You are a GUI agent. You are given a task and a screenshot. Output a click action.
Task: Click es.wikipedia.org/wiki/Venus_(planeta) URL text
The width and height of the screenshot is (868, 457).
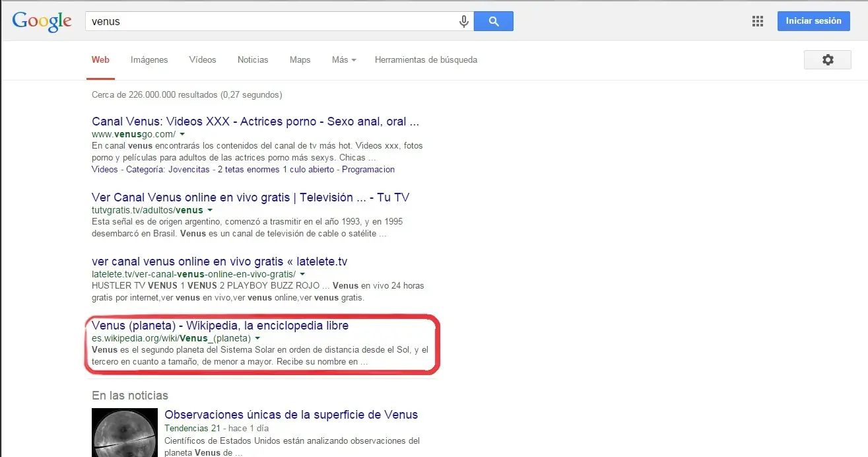172,338
